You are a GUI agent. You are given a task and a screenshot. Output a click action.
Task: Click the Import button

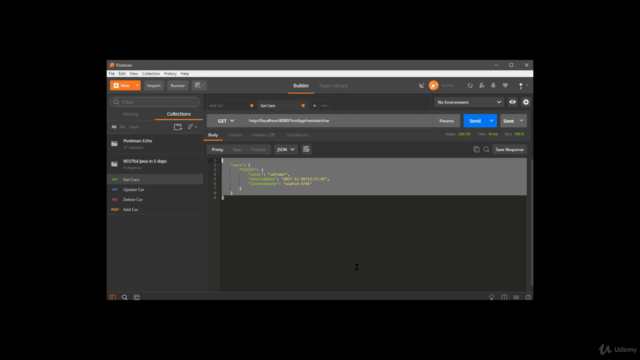pyautogui.click(x=154, y=85)
